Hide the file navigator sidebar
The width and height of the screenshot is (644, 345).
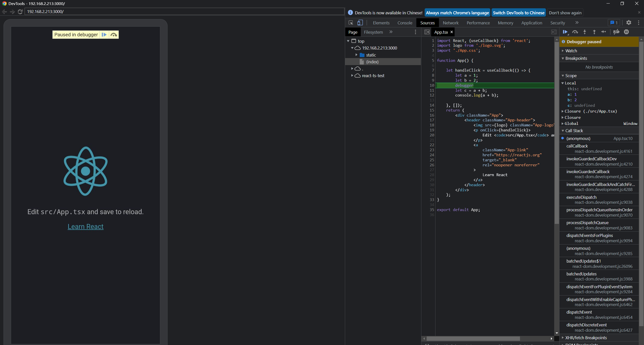[427, 32]
